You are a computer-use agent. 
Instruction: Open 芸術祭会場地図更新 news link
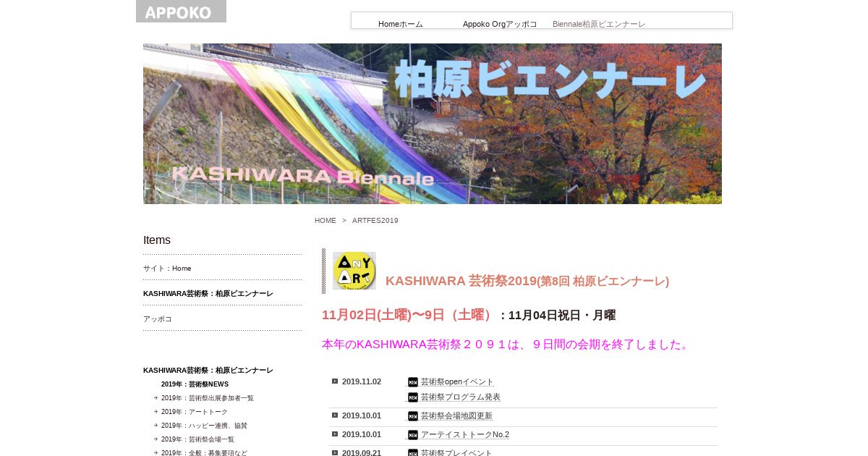coord(456,416)
